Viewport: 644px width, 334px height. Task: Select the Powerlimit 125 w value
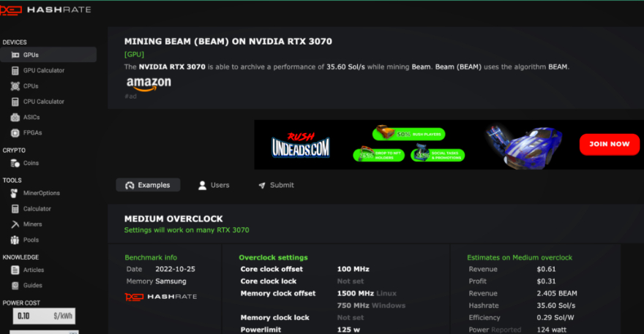[348, 330]
